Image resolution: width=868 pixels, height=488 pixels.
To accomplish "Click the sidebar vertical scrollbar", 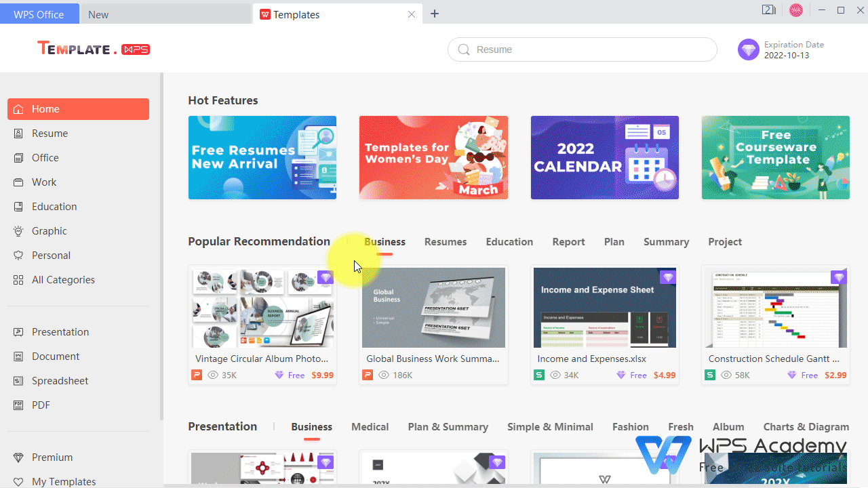I will click(x=161, y=246).
